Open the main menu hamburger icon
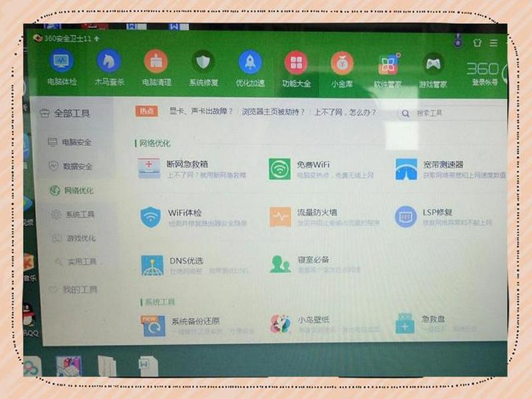The image size is (532, 399). [x=493, y=43]
